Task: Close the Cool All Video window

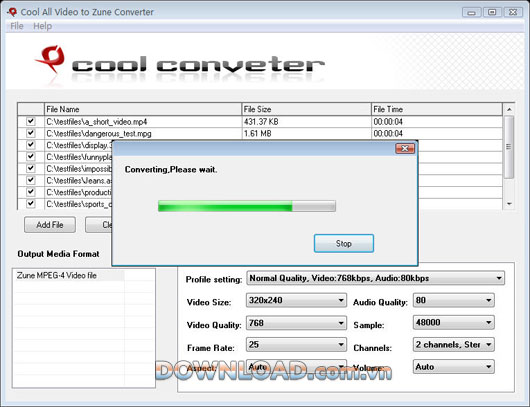Action: [x=513, y=13]
